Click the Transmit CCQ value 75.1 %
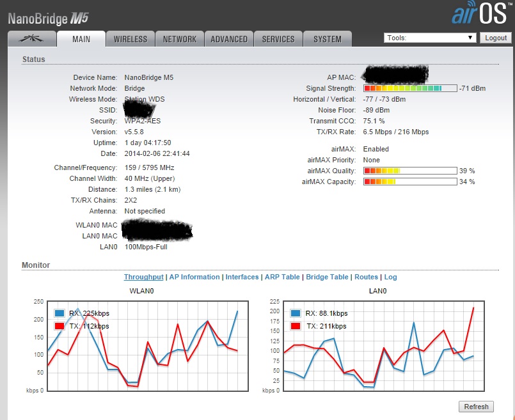515x420 pixels. [374, 121]
